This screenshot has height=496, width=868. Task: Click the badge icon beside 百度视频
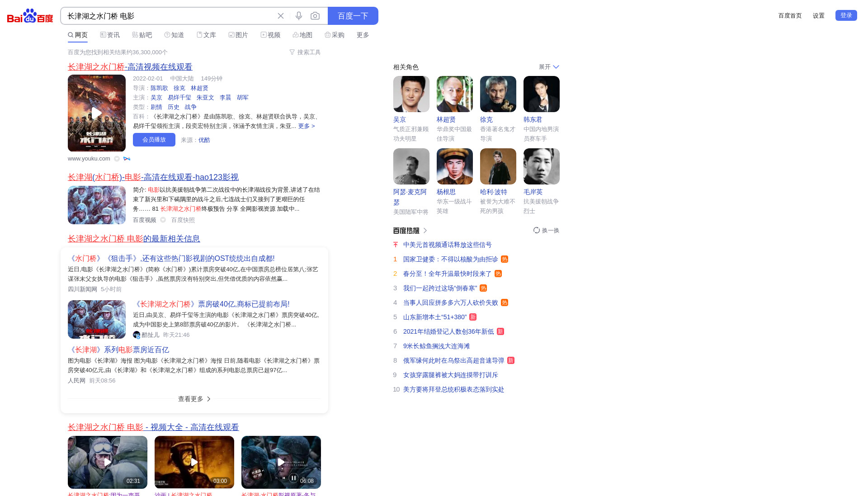(163, 220)
